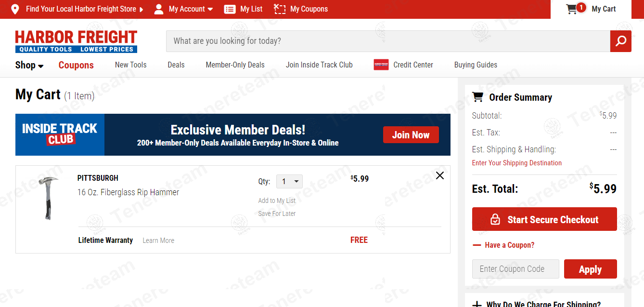The width and height of the screenshot is (644, 307).
Task: Collapse the Have a Coupon section
Action: tap(477, 245)
